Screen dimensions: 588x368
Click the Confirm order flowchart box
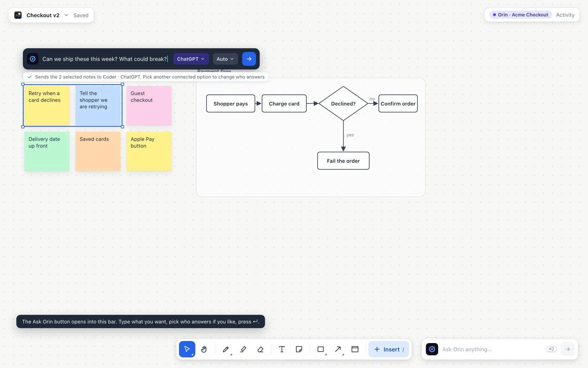pyautogui.click(x=398, y=104)
